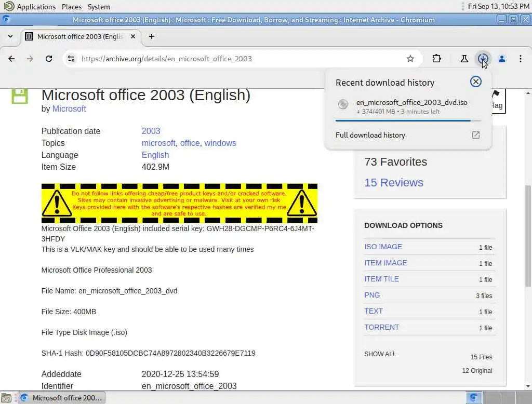
Task: Click the Identifier value en_microsoft_office_2003
Action: click(x=189, y=386)
